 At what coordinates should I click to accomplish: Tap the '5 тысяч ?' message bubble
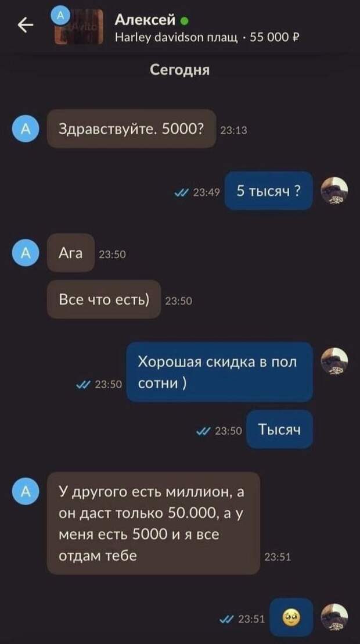tap(268, 191)
